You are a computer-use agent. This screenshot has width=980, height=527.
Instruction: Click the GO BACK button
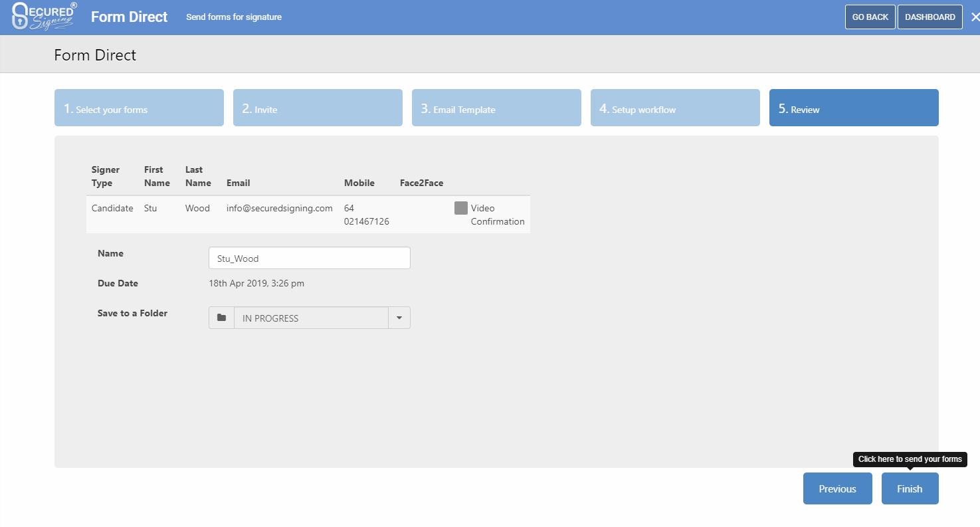pos(870,17)
